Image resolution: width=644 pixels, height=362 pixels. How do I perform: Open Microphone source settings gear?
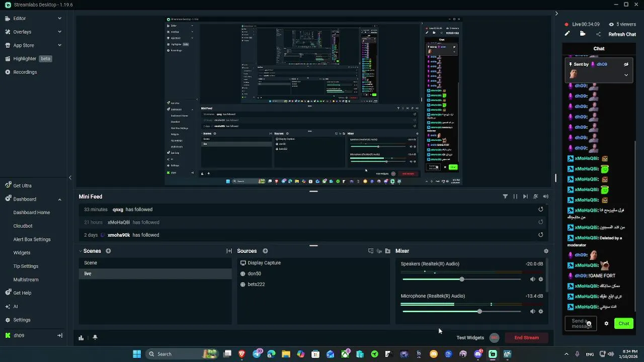[x=541, y=311]
